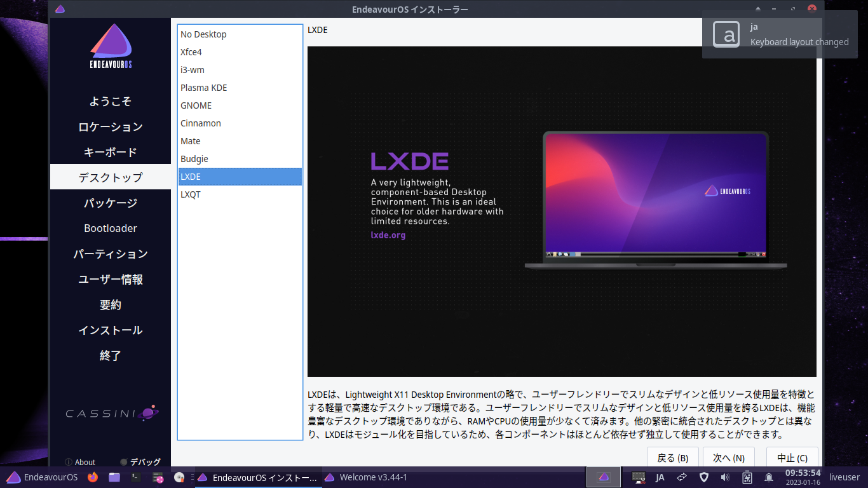Image resolution: width=868 pixels, height=488 pixels.
Task: Go to the ようこそ step
Action: coord(111,101)
